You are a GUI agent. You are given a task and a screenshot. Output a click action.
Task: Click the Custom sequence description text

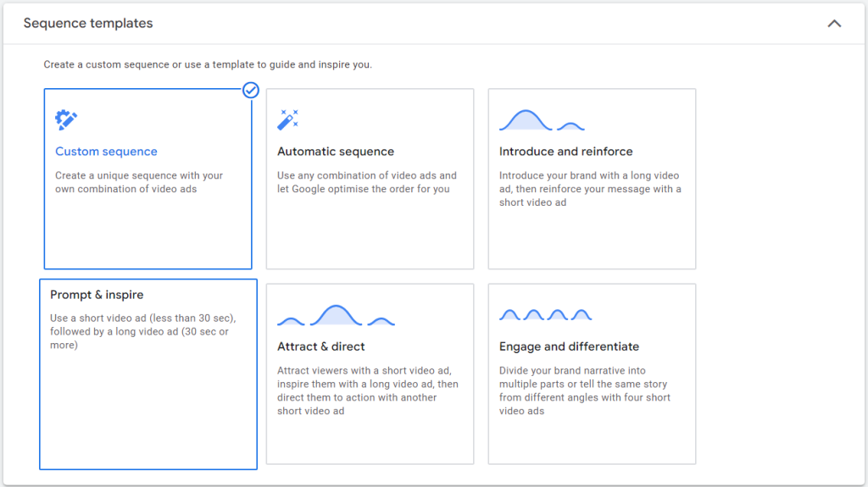[139, 182]
